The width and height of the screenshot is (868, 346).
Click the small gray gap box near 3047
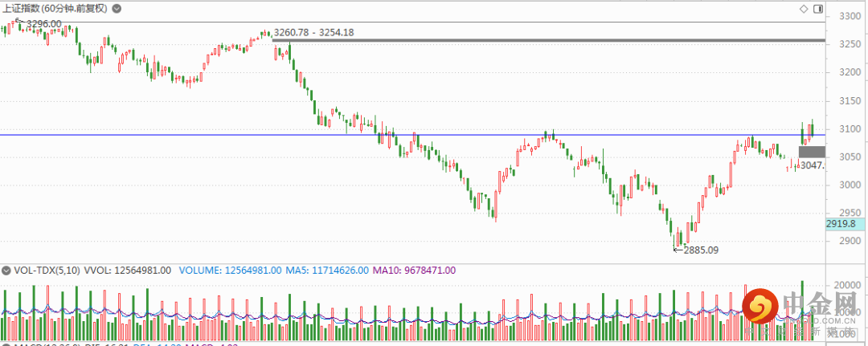coord(812,152)
